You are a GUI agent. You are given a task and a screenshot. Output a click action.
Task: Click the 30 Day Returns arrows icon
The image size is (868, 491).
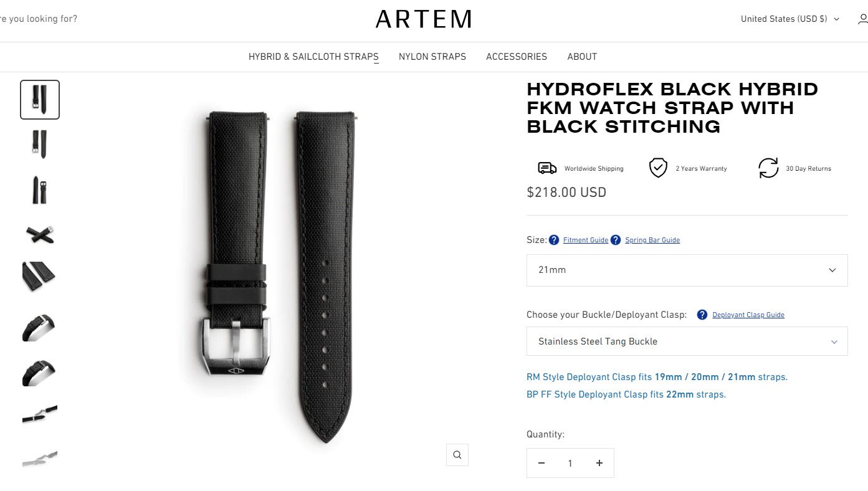click(x=768, y=168)
